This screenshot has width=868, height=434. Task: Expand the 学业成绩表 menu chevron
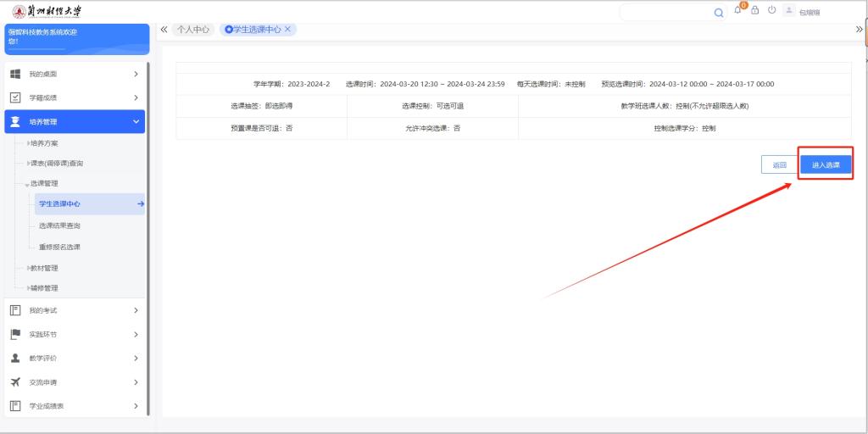point(136,406)
